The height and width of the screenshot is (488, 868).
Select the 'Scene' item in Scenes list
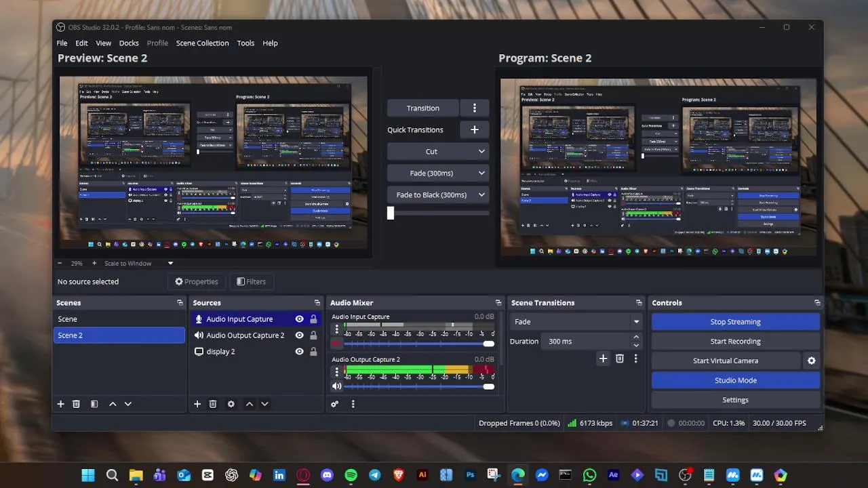[x=119, y=319]
